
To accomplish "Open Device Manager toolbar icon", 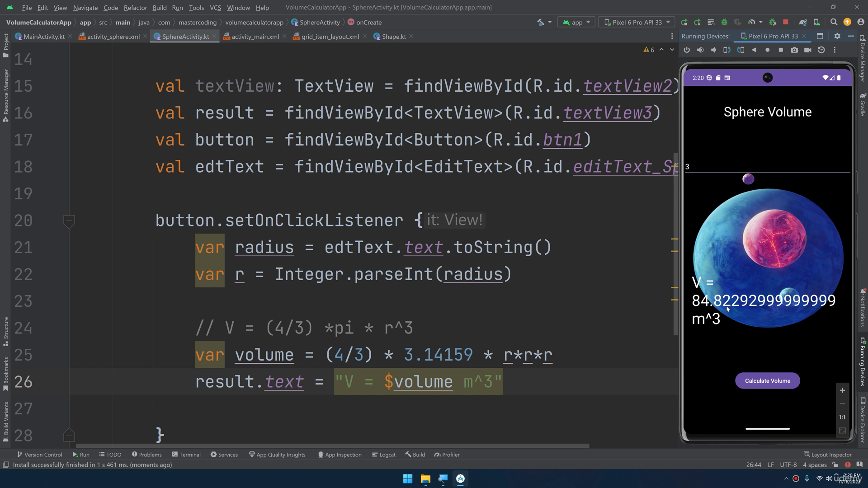I will 816,22.
